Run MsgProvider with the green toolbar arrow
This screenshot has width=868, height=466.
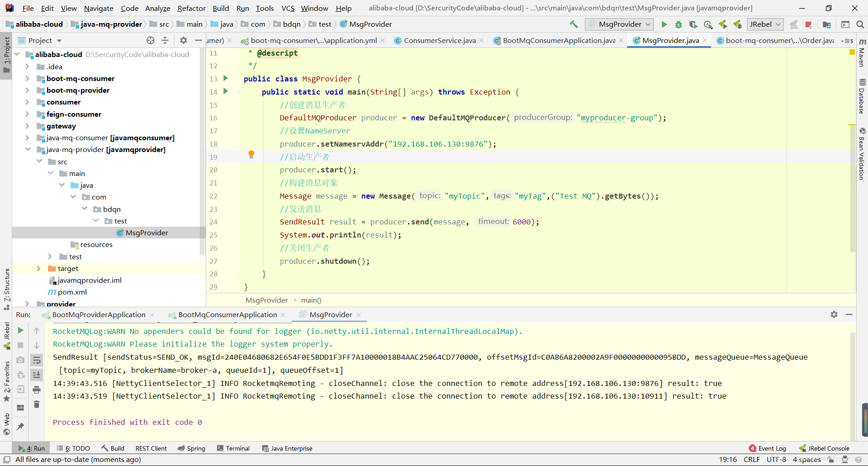(x=664, y=24)
